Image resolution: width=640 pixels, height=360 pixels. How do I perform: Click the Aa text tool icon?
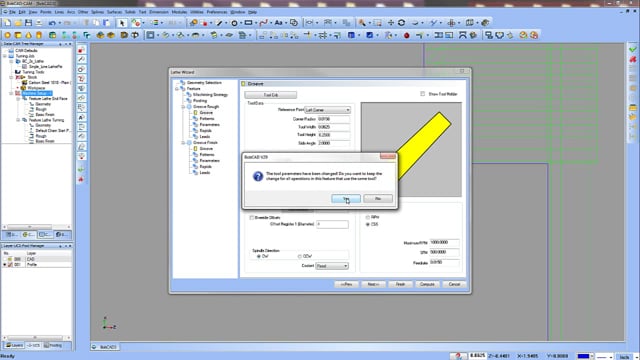pos(278,23)
